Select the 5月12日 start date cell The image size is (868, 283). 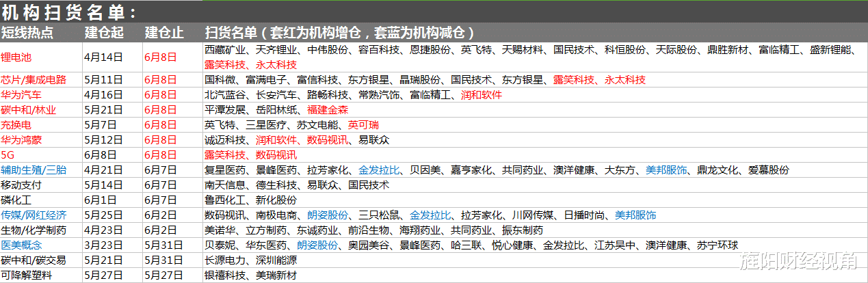[103, 139]
